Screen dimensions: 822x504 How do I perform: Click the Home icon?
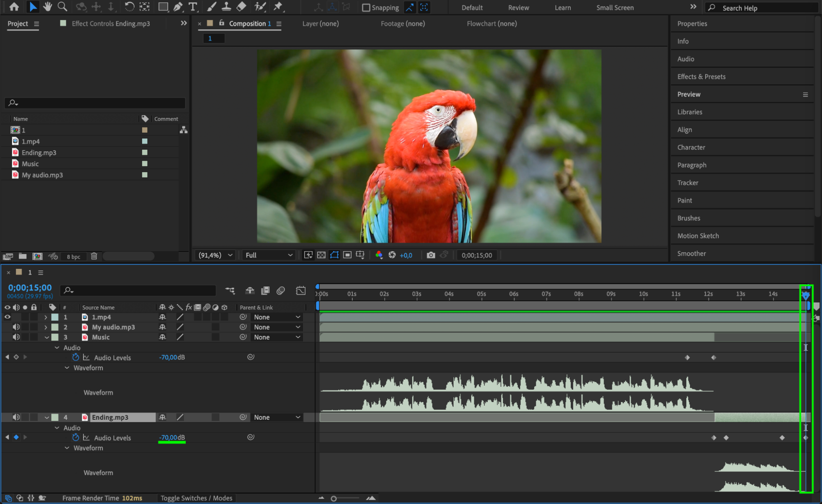pyautogui.click(x=14, y=7)
